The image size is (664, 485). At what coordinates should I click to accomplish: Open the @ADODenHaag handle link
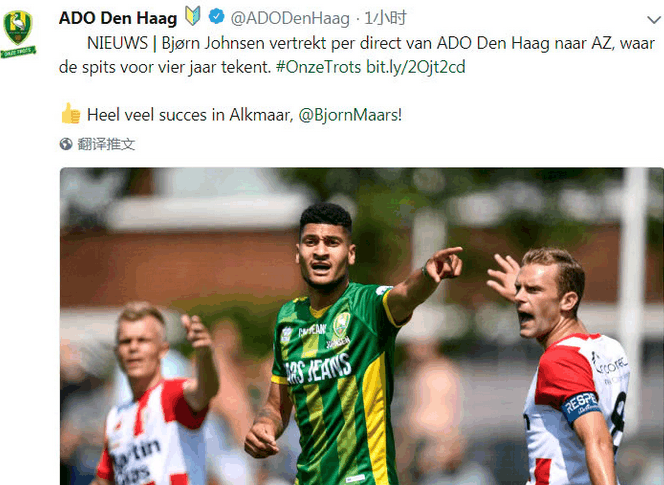tap(290, 19)
